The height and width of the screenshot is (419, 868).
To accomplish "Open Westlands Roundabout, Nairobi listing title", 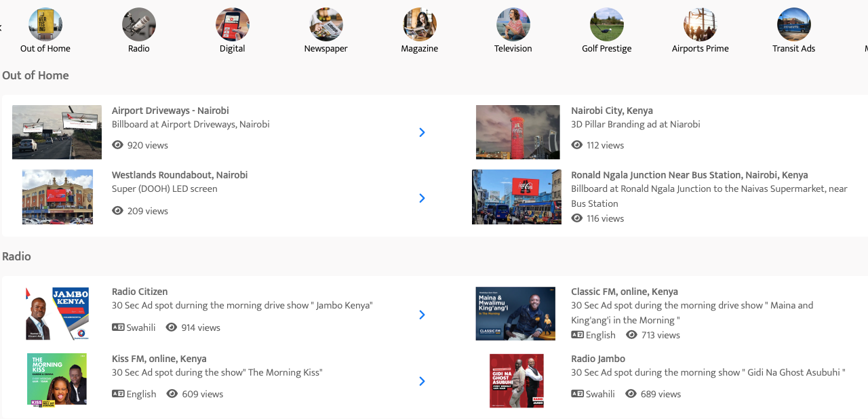I will click(180, 175).
